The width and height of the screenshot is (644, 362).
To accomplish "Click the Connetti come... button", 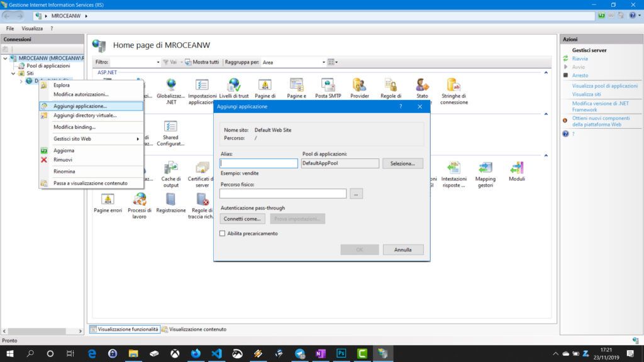I will [x=242, y=219].
